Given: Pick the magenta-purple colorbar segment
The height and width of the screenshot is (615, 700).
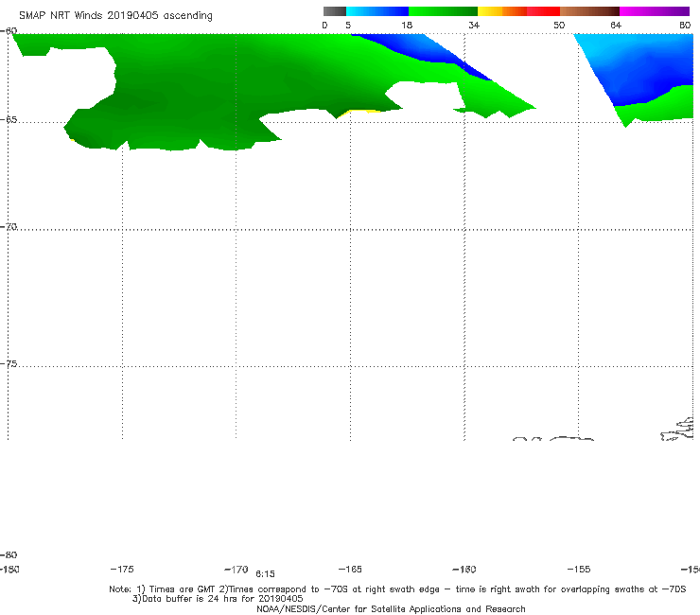Looking at the screenshot, I should click(x=655, y=11).
